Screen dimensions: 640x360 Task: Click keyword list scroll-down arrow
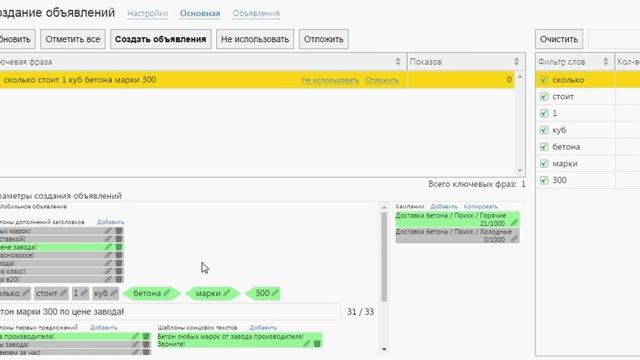click(520, 171)
